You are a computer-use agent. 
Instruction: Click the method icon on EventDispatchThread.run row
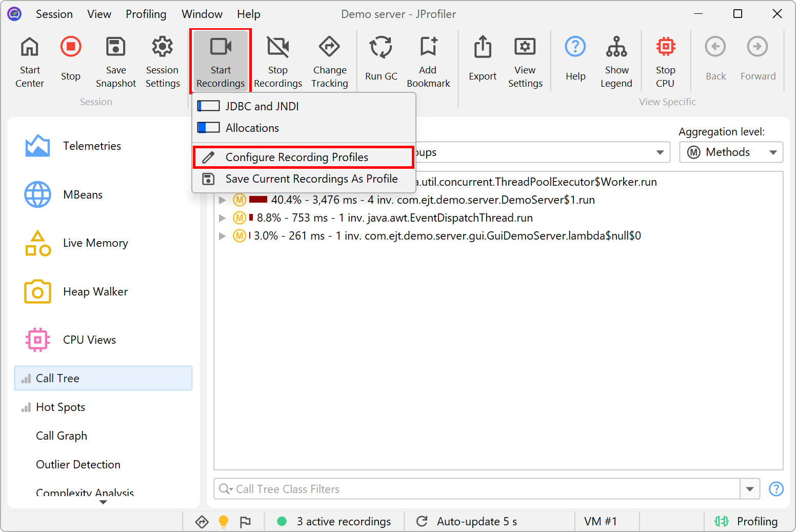coord(240,218)
